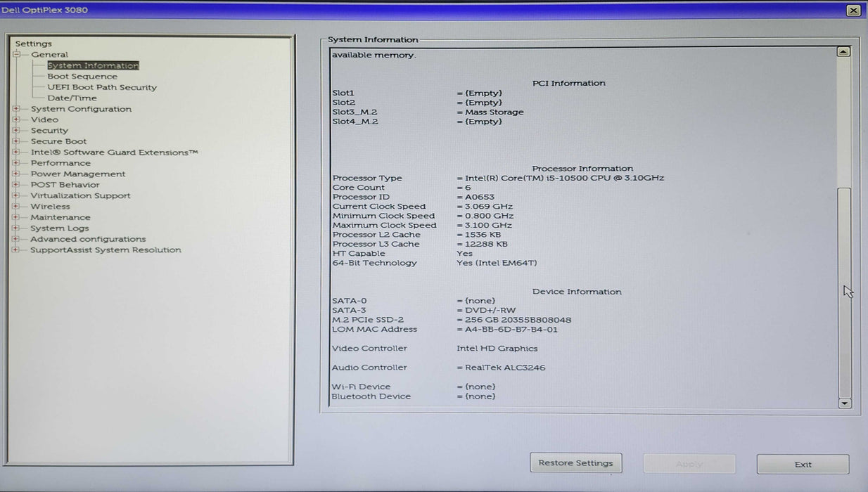This screenshot has width=868, height=492.
Task: Click the Bluetooth Device row label
Action: click(371, 396)
